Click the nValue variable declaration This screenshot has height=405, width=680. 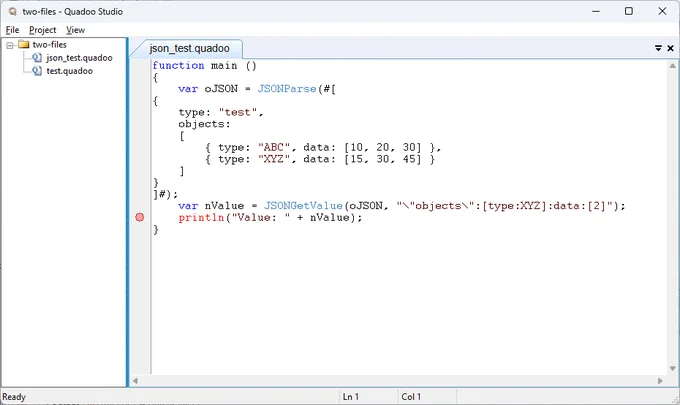(224, 206)
